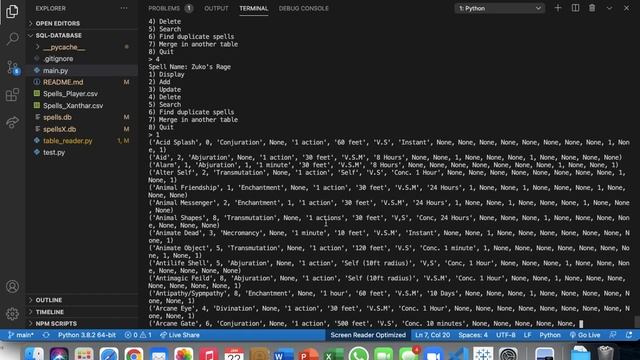Open the terminal selector dropdown '1: Python'
640x360 pixels.
(x=500, y=8)
